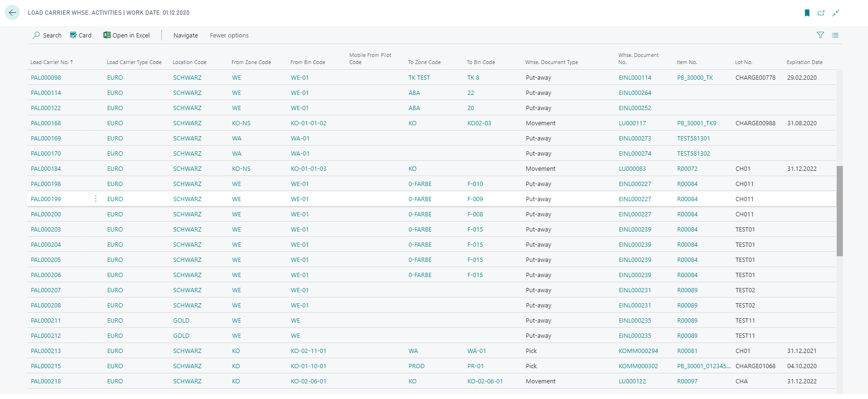
Task: Click the collapse page arrows icon
Action: (x=836, y=13)
